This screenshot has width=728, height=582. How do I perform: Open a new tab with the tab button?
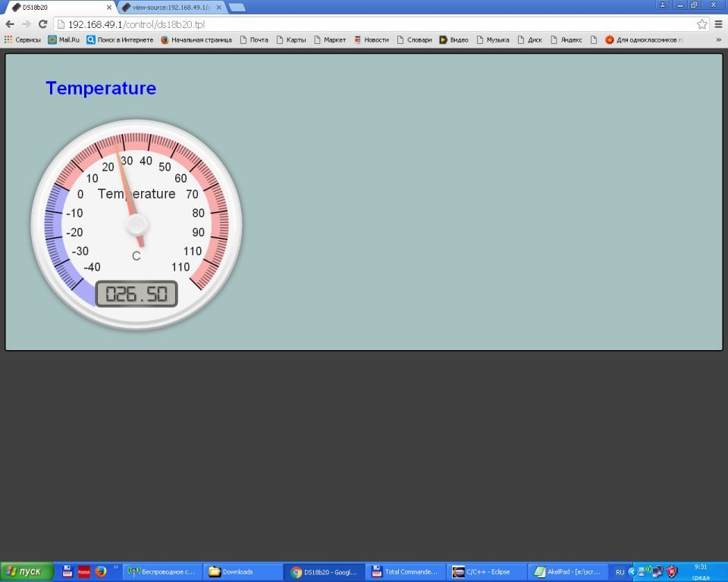coord(237,8)
